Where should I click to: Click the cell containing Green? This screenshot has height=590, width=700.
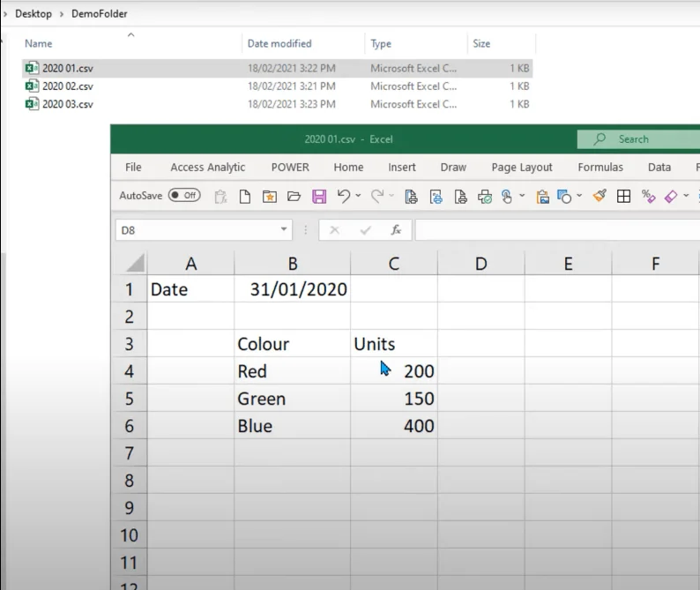tap(293, 398)
